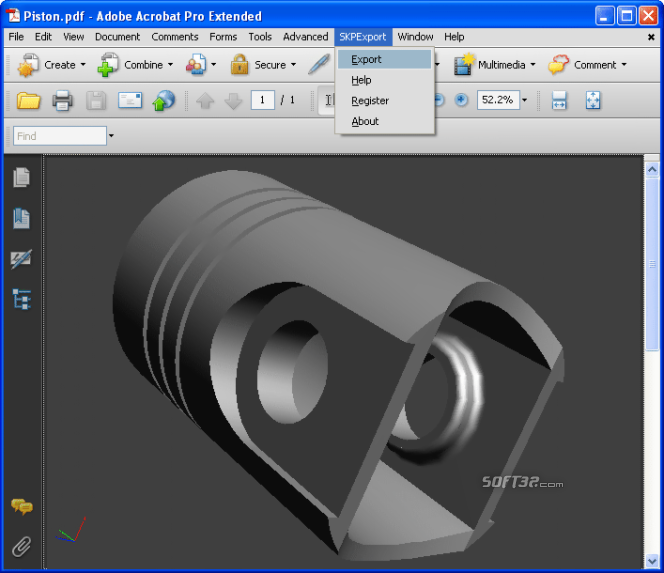664x573 pixels.
Task: Open the Document menu
Action: (x=117, y=37)
